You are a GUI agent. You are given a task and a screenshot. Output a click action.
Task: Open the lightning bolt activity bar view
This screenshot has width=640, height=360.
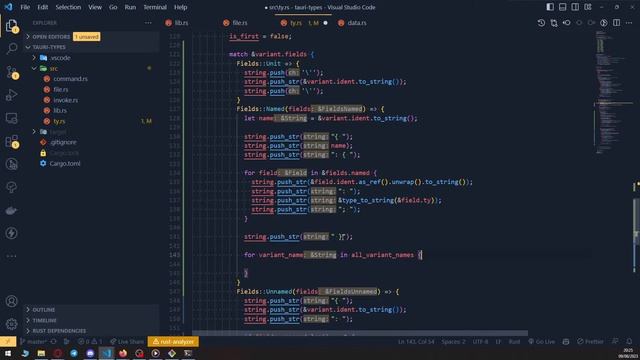click(11, 233)
